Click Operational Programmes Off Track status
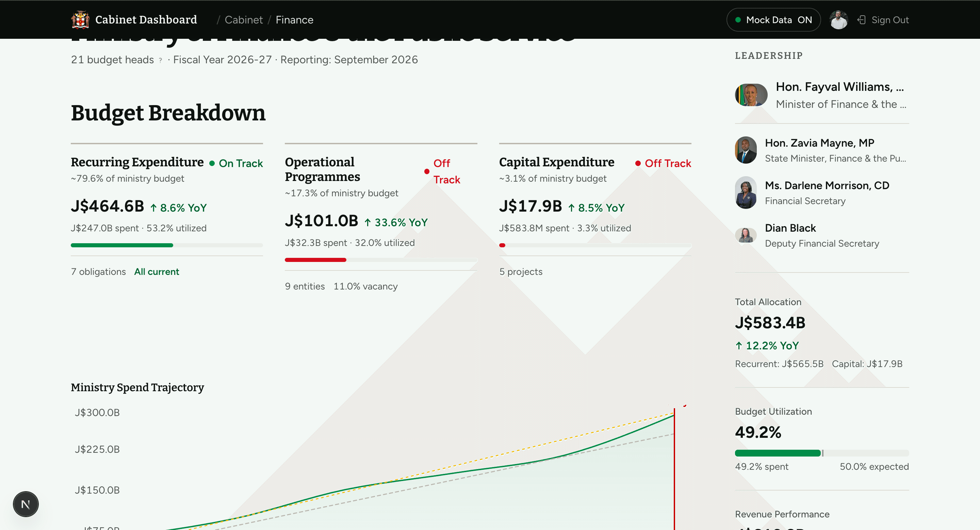 tap(442, 171)
